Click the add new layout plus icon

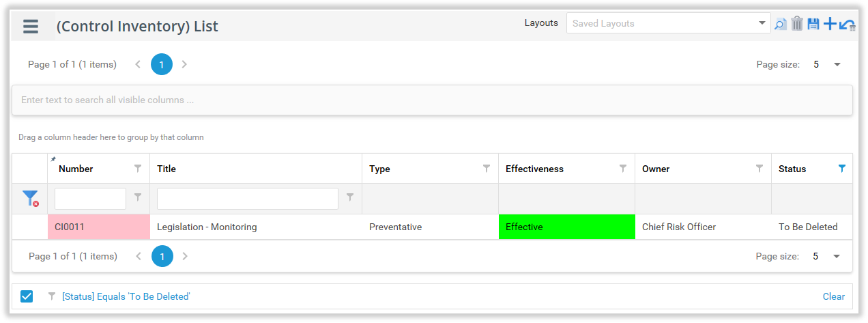click(830, 24)
